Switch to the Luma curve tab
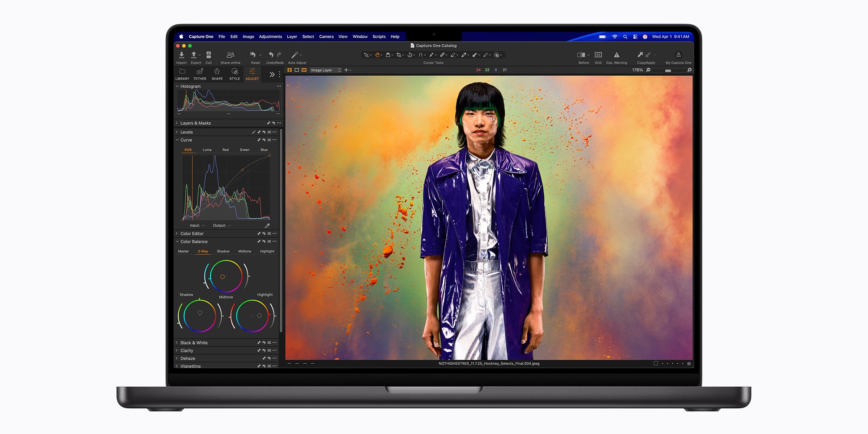 [x=207, y=150]
